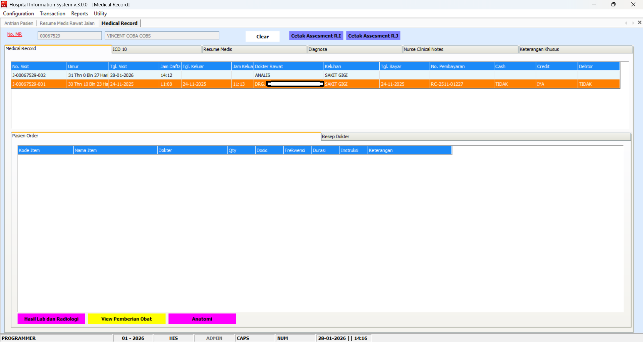The width and height of the screenshot is (644, 342).
Task: Click the Hospital Information System app icon
Action: (4, 4)
